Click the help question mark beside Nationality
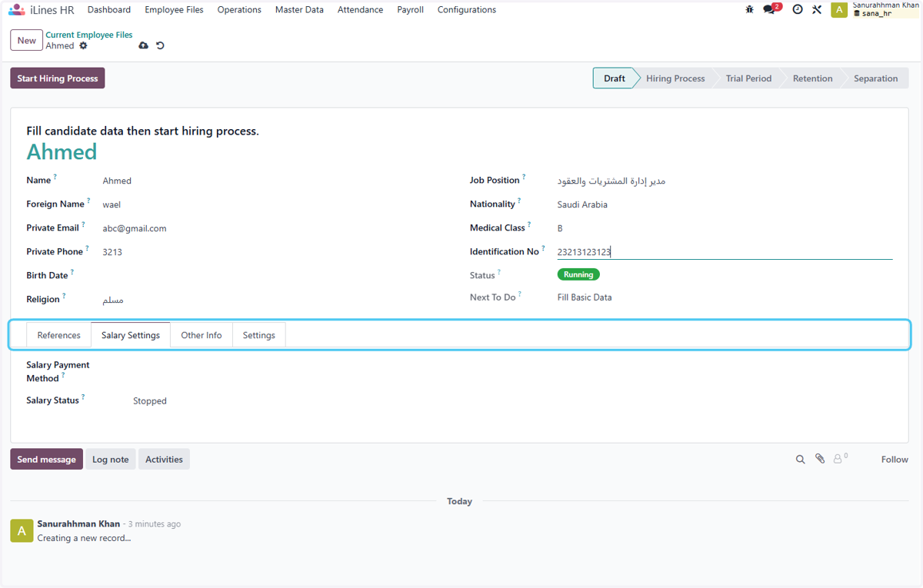Image resolution: width=923 pixels, height=588 pixels. pos(519,201)
